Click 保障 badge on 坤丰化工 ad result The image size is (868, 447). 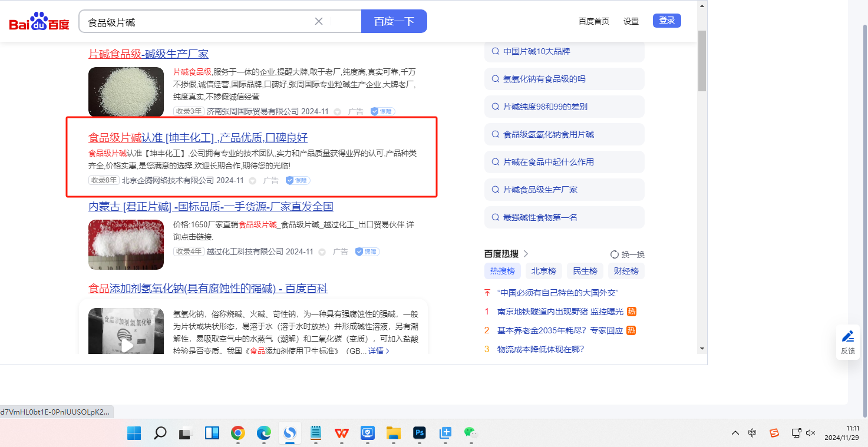click(298, 180)
